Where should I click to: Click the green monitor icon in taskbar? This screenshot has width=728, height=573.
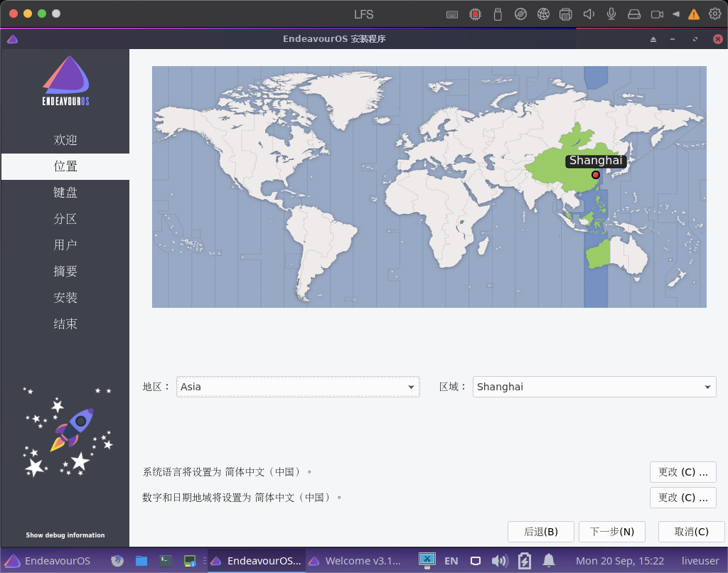click(190, 561)
